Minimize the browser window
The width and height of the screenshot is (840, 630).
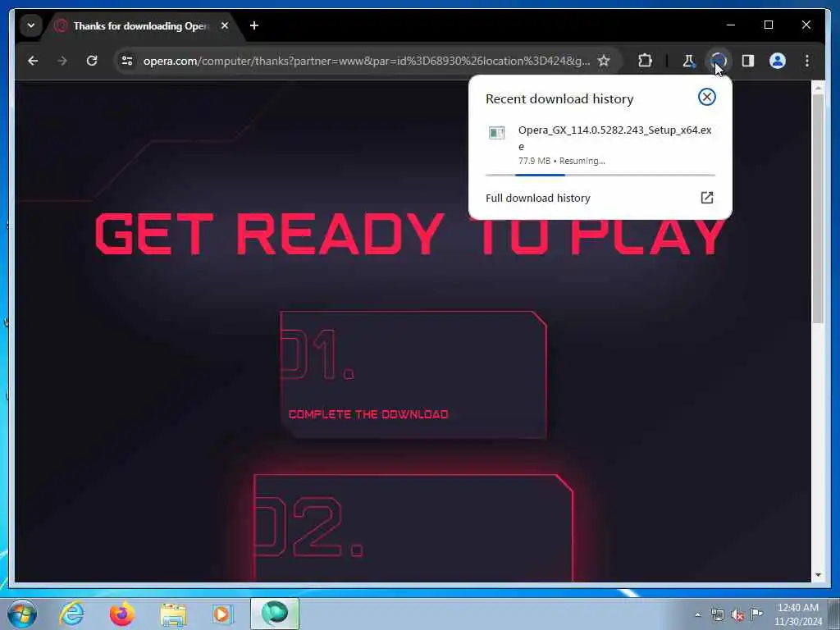[731, 25]
